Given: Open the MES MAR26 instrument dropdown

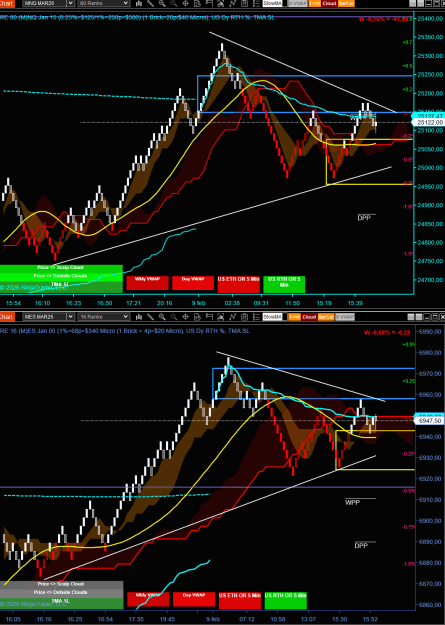Looking at the screenshot, I should [x=48, y=317].
